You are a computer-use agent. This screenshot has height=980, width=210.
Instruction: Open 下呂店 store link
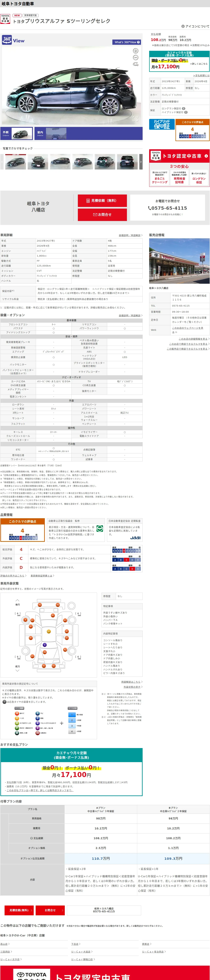[76, 944]
